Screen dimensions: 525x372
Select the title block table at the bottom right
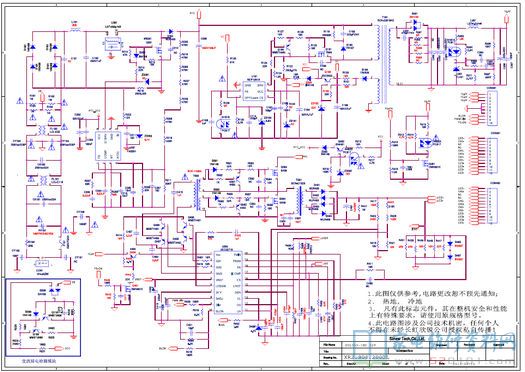click(418, 353)
